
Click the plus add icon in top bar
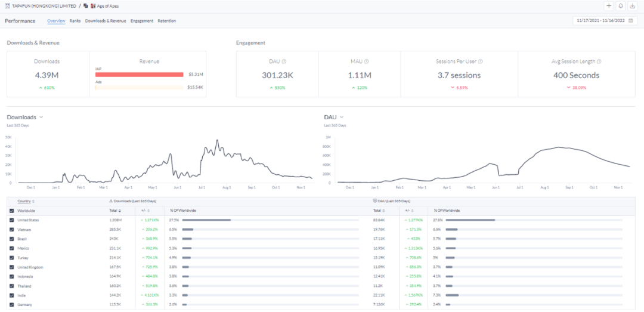(x=609, y=6)
